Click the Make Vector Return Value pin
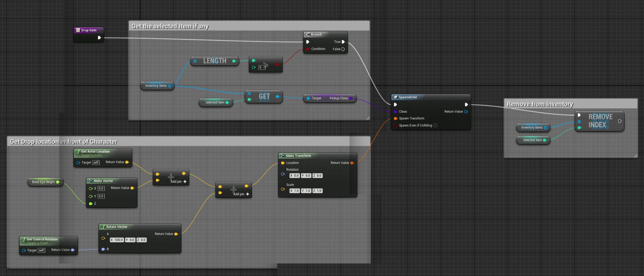Screen dimensions: 644x276 [132, 188]
